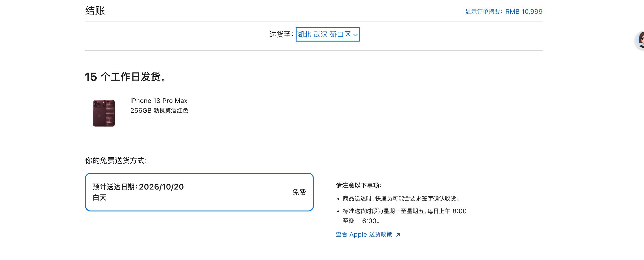644x260 pixels.
Task: Click the external link arrow icon beside 送货政策
Action: tap(398, 235)
